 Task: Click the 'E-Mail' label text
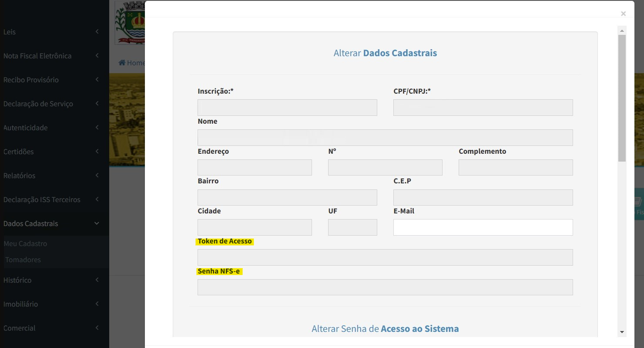404,211
